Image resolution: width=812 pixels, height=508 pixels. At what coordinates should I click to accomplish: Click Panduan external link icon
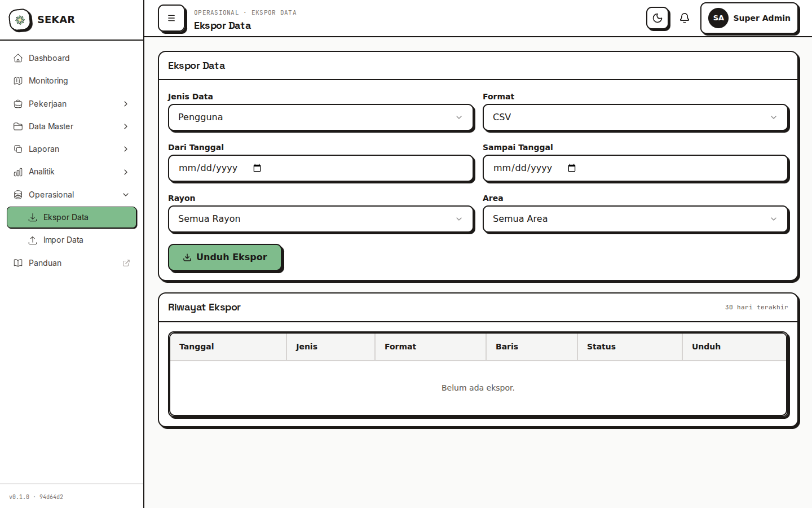tap(126, 263)
